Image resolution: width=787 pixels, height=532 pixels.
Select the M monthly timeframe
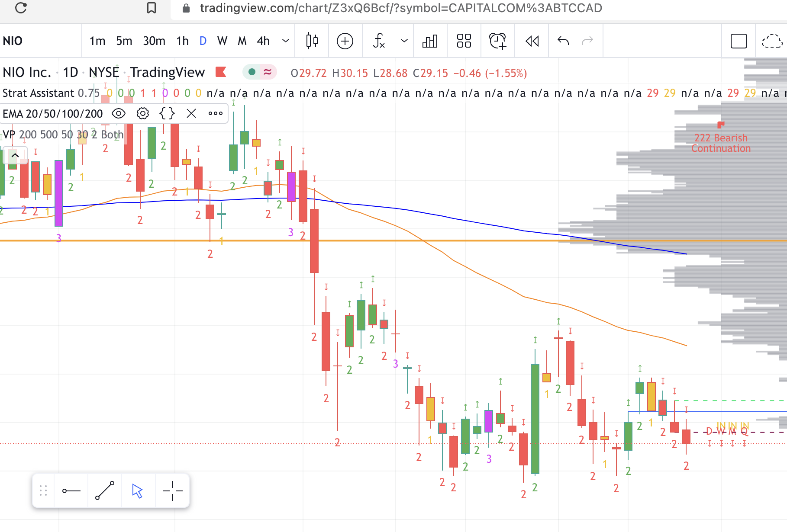[x=242, y=41]
